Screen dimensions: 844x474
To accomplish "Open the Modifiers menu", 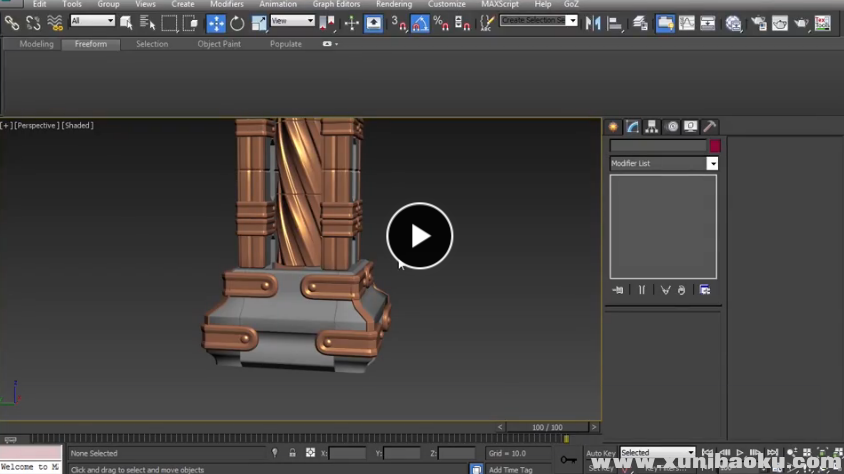I will [227, 4].
